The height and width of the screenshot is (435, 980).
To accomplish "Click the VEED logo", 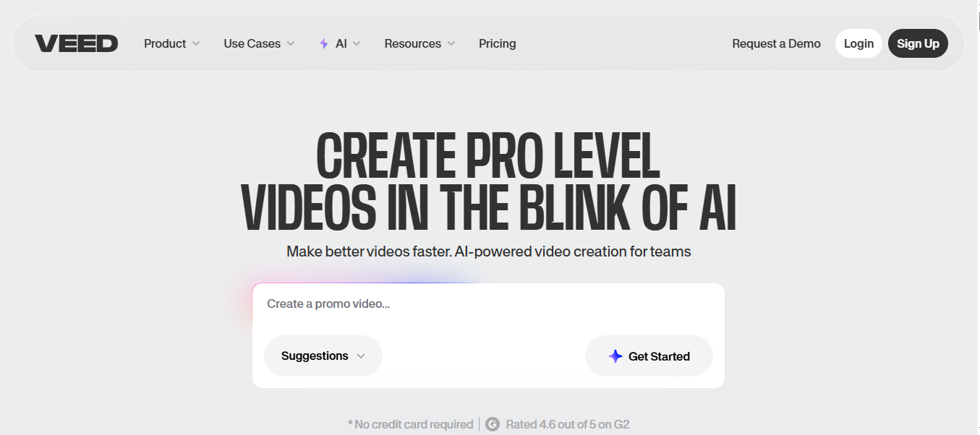I will [76, 43].
